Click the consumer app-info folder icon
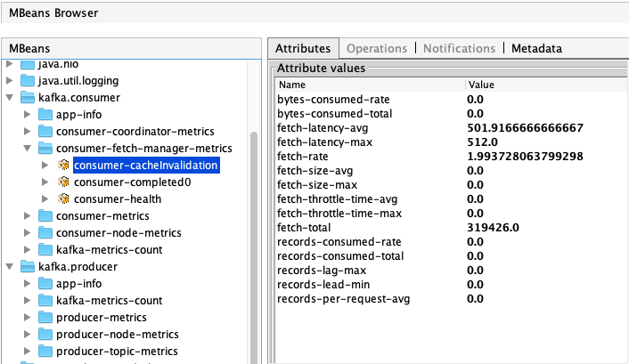Viewport: 629px width, 364px height. (45, 114)
